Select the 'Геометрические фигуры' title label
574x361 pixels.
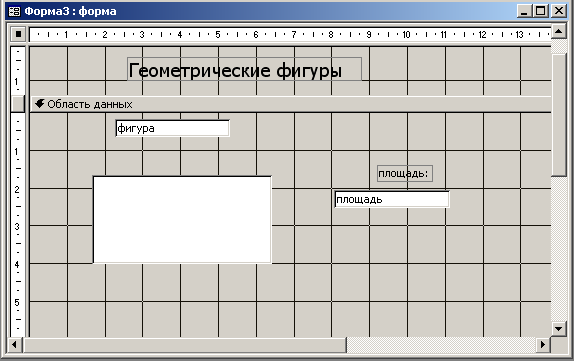(244, 69)
